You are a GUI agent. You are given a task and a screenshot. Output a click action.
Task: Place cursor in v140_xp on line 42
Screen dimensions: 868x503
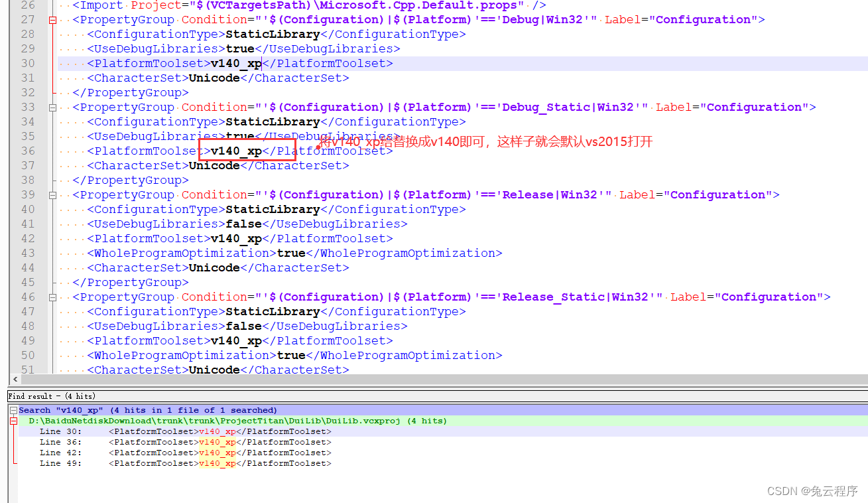[236, 239]
